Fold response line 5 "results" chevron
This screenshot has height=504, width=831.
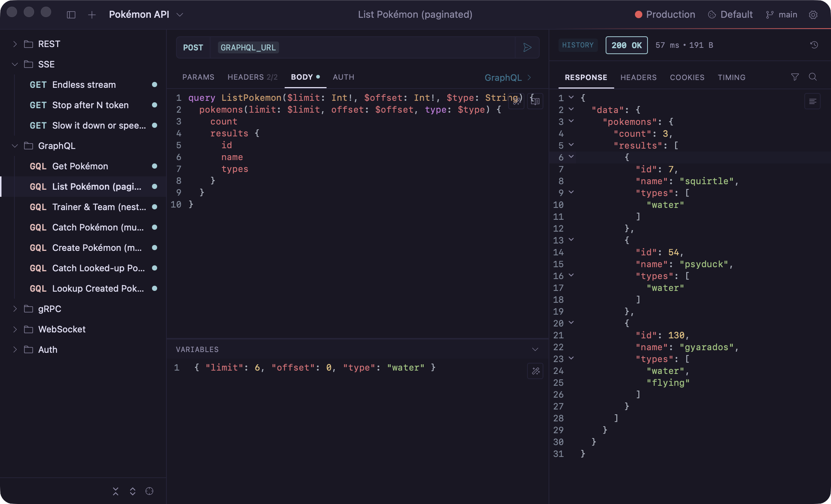[571, 145]
